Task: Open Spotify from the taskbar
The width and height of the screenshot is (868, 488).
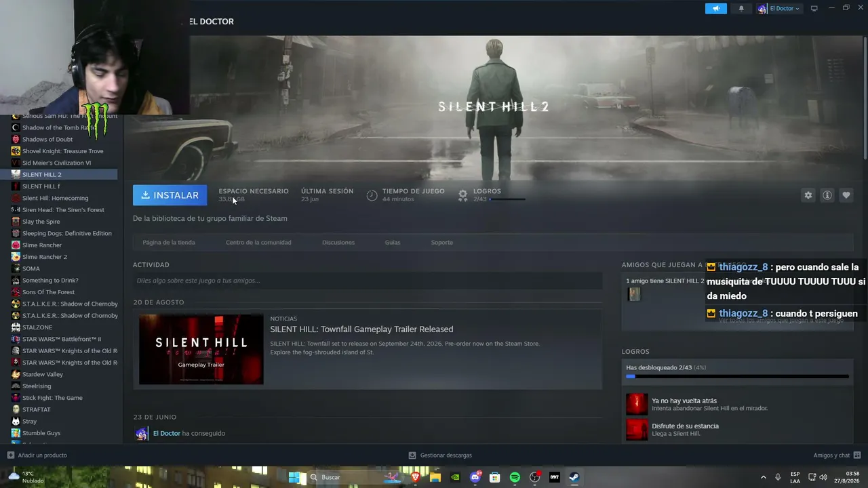Action: [515, 477]
